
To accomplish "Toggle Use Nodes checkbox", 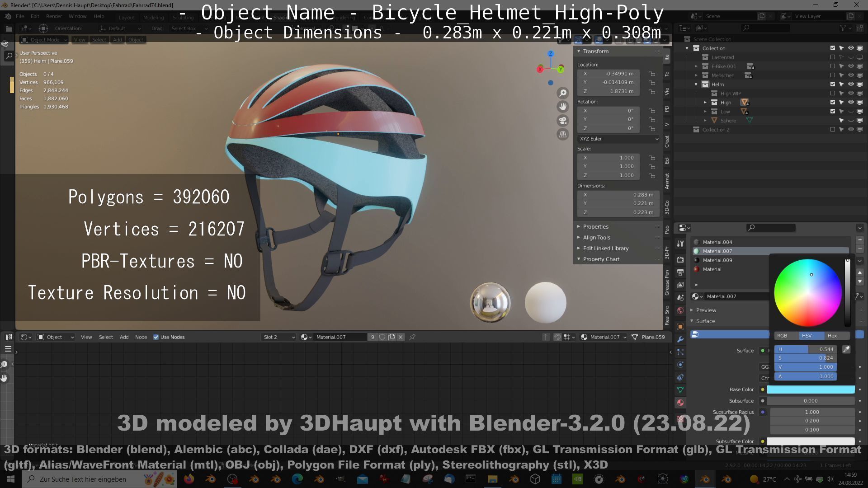I will [156, 337].
